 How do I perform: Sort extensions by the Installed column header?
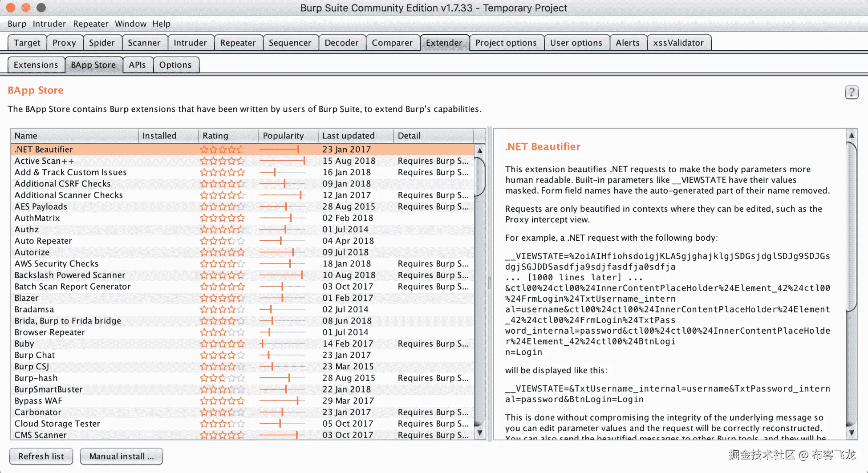[168, 136]
